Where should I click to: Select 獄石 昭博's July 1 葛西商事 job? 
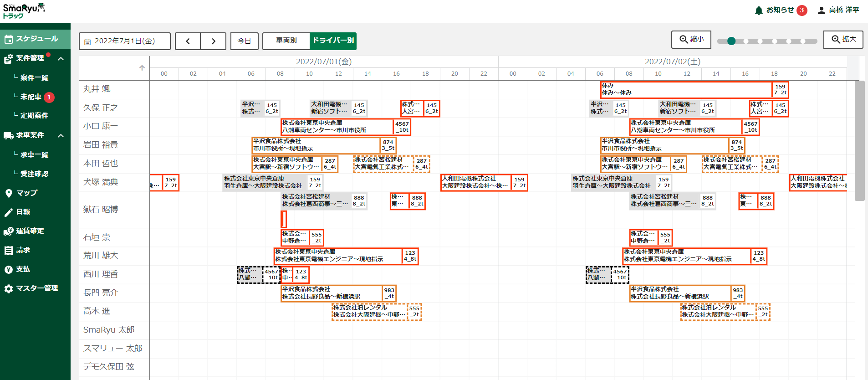324,201
